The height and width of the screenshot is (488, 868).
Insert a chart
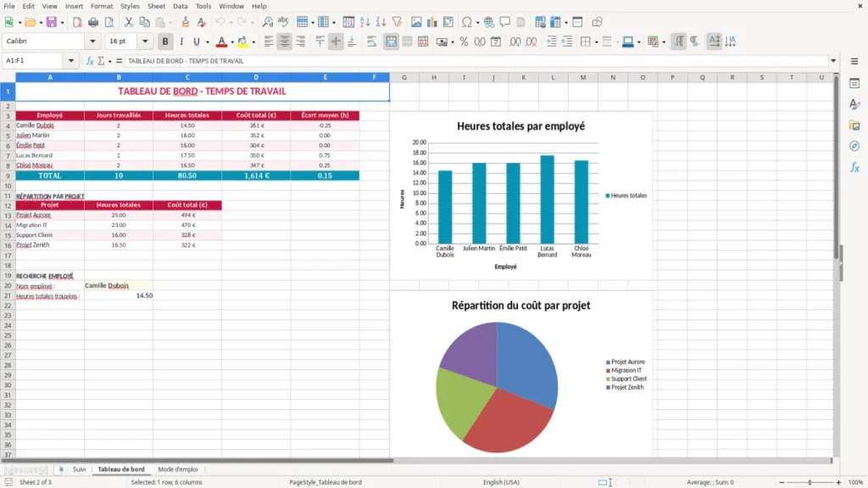tap(431, 22)
